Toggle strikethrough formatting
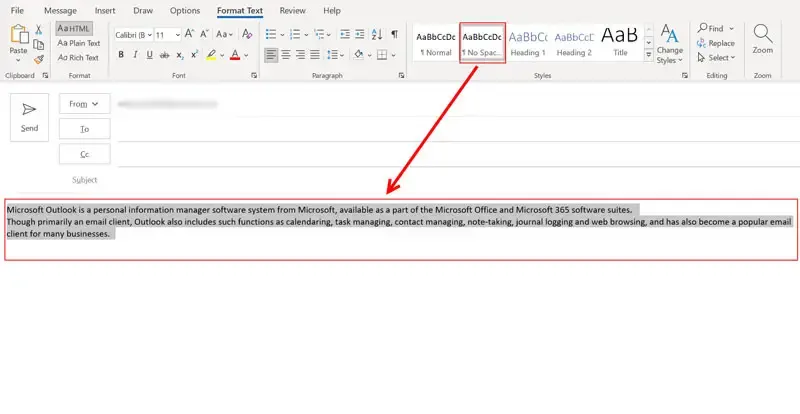This screenshot has width=800, height=414. coord(164,55)
